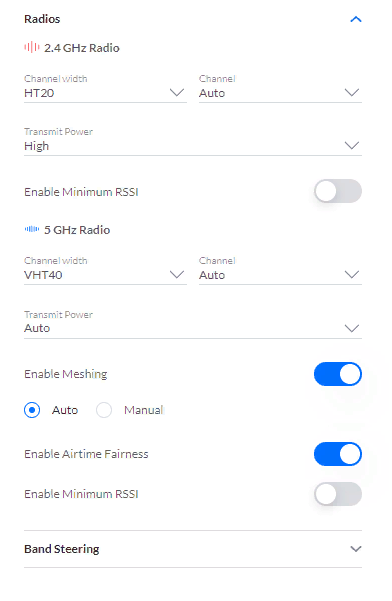Enable Minimum RSSI for 2.4 GHz radio
This screenshot has height=601, width=392.
click(338, 191)
